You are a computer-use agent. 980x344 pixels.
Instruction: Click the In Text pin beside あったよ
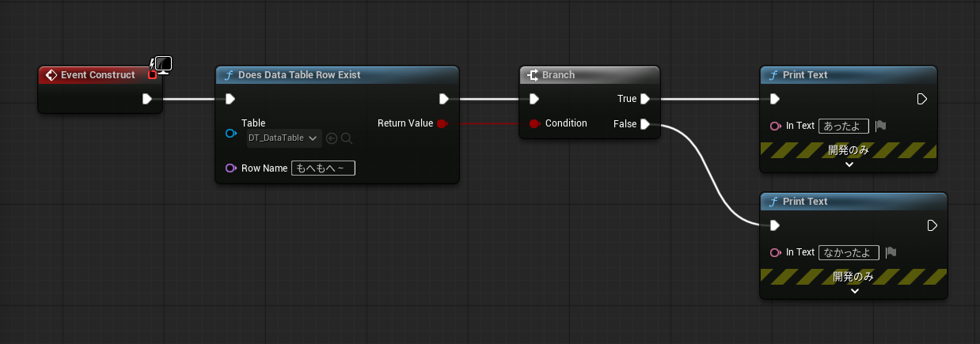[x=775, y=126]
